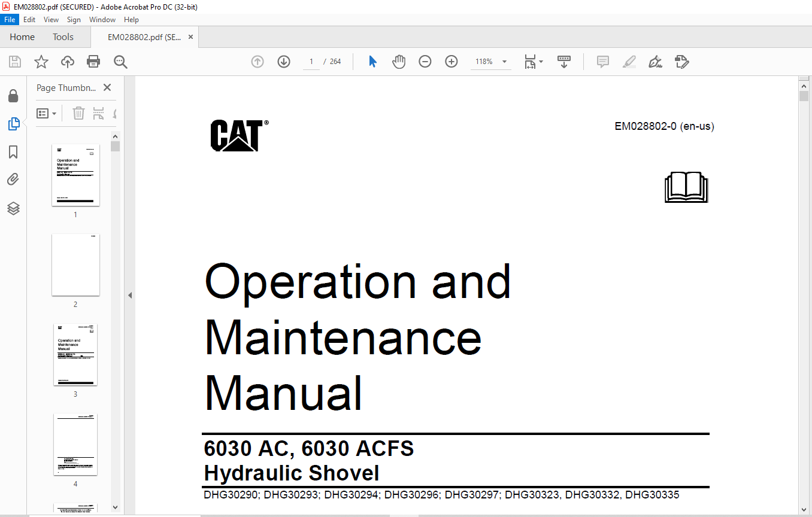This screenshot has width=812, height=517.
Task: Click the scrolling mode keyboard icon
Action: (564, 62)
